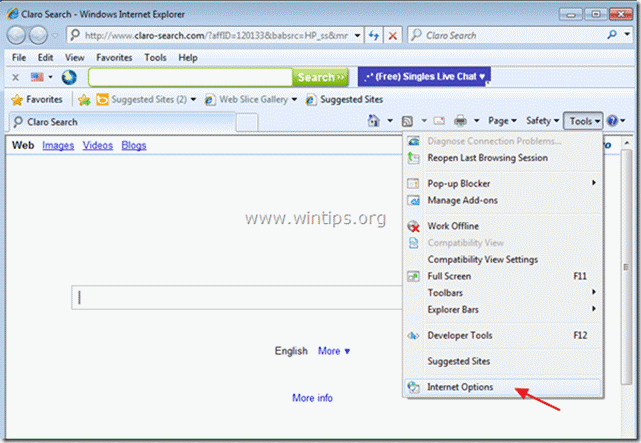
Task: Open the Safety command bar menu
Action: tap(542, 121)
